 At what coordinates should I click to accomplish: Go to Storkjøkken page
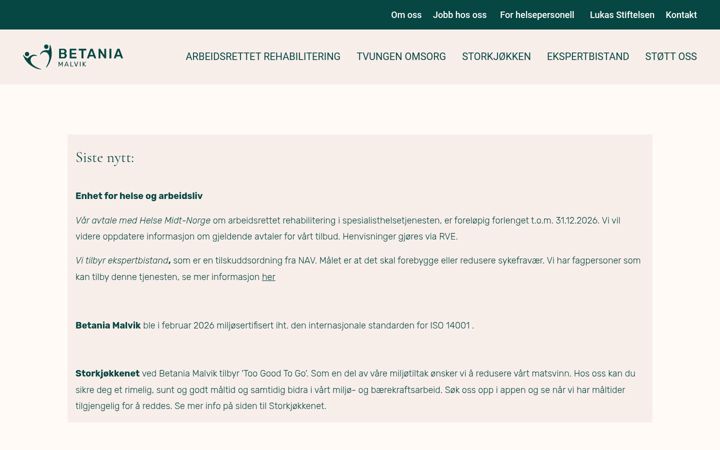[x=496, y=56]
